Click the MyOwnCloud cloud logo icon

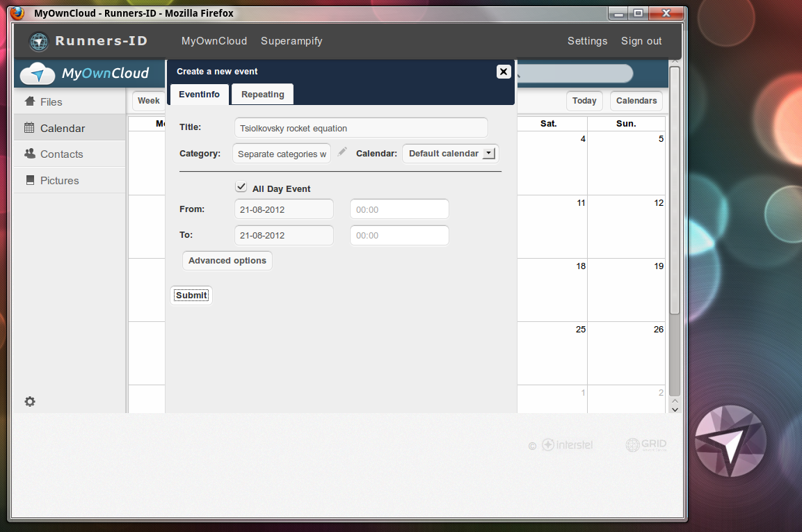[38, 73]
